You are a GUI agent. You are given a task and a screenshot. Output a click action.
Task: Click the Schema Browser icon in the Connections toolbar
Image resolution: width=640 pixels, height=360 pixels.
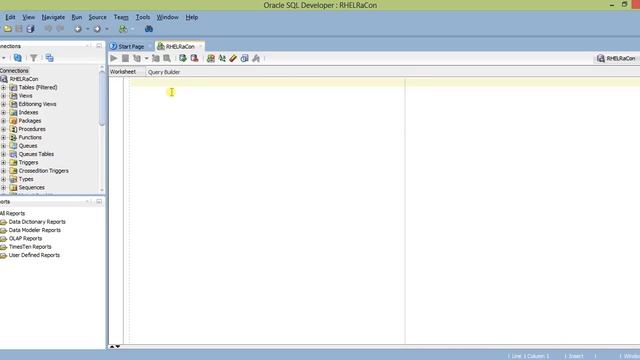tap(49, 58)
